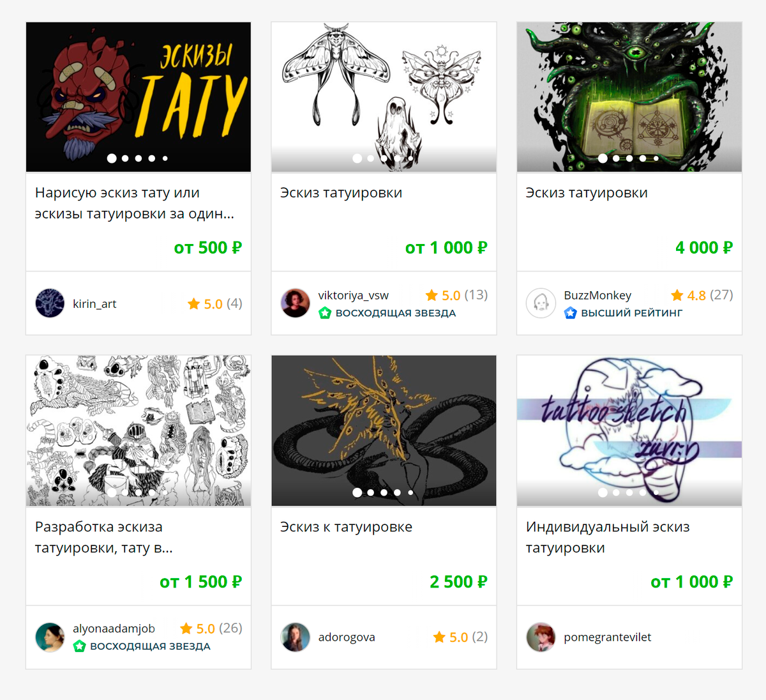Open listing titled Эскиз к татуировке
The height and width of the screenshot is (700, 766).
[347, 527]
